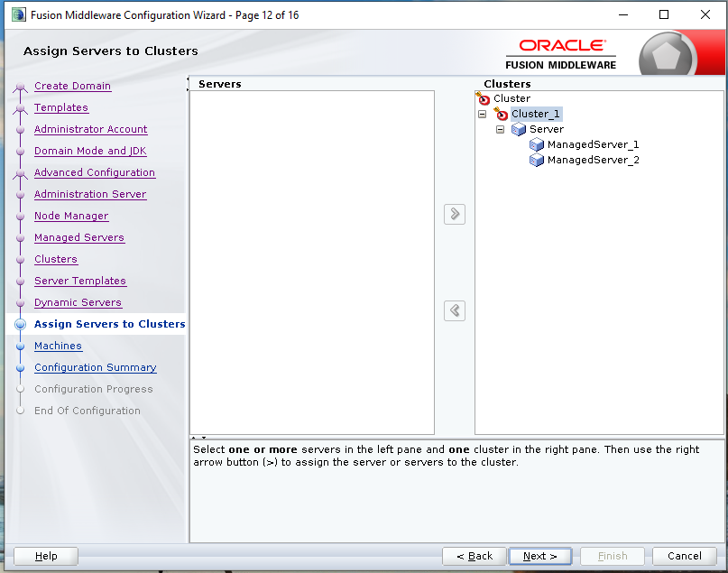Close the Configuration Wizard window

coord(705,14)
